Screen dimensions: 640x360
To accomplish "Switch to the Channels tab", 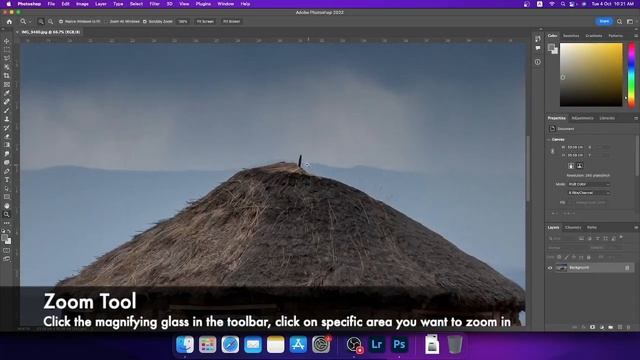I will tap(573, 228).
